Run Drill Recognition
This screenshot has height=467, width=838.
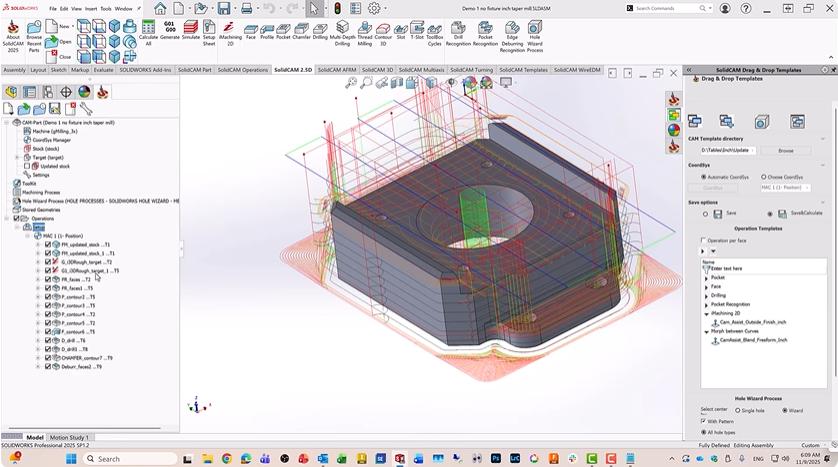[x=458, y=33]
